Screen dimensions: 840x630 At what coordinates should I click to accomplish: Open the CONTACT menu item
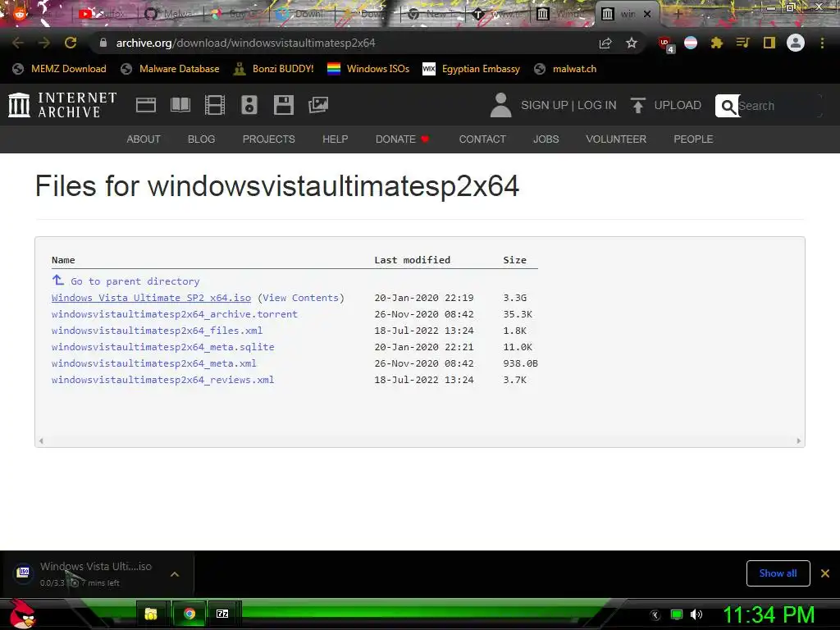coord(482,139)
